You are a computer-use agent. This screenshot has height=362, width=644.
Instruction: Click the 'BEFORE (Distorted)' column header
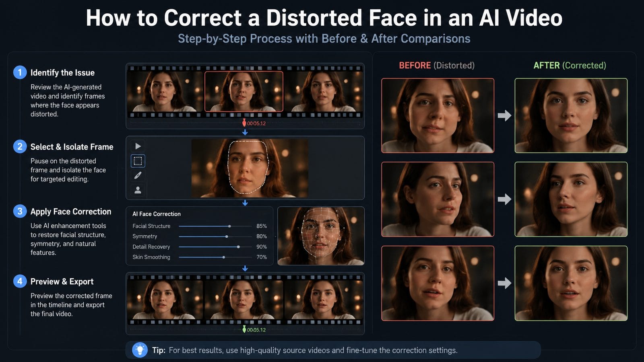[x=437, y=65]
